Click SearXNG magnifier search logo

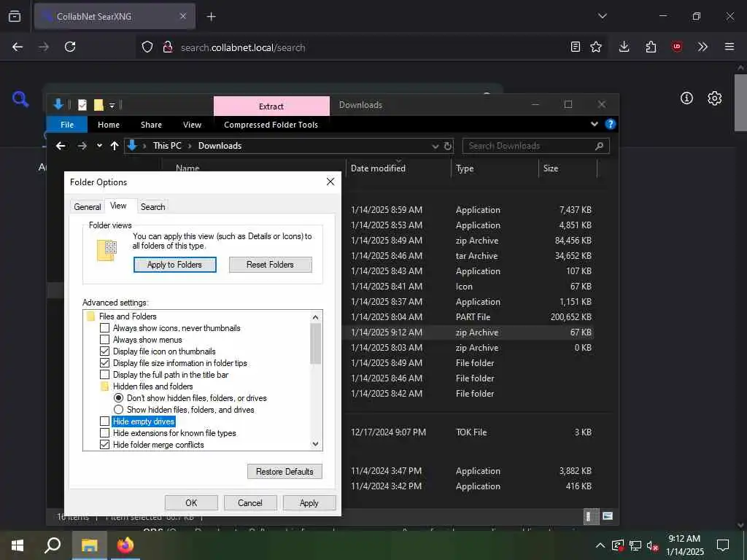tap(20, 99)
